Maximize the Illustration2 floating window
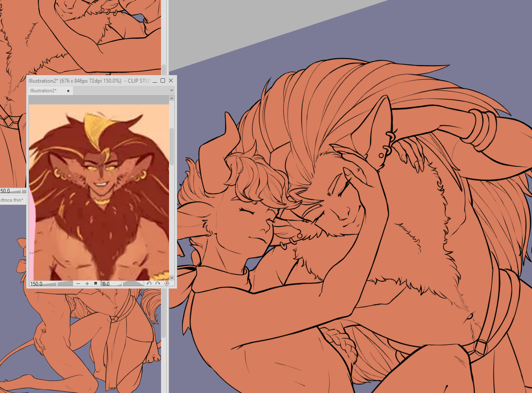 pyautogui.click(x=162, y=80)
